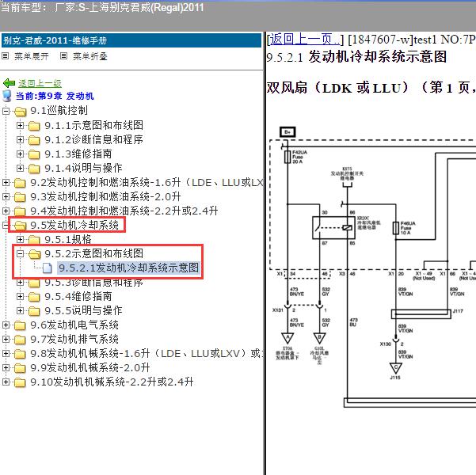This screenshot has width=476, height=475.
Task: Click the 菜单折叠 collapse-all icon
Action: click(x=63, y=56)
